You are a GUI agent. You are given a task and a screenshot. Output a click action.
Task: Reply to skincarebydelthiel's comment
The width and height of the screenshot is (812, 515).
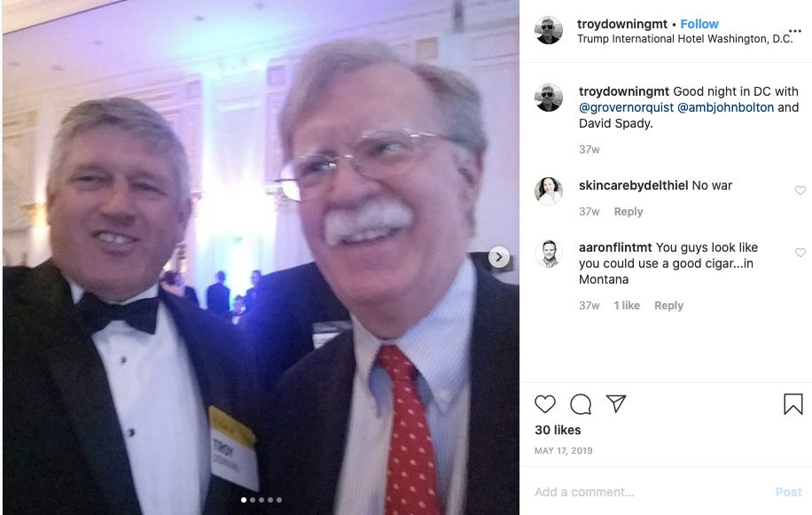(629, 212)
